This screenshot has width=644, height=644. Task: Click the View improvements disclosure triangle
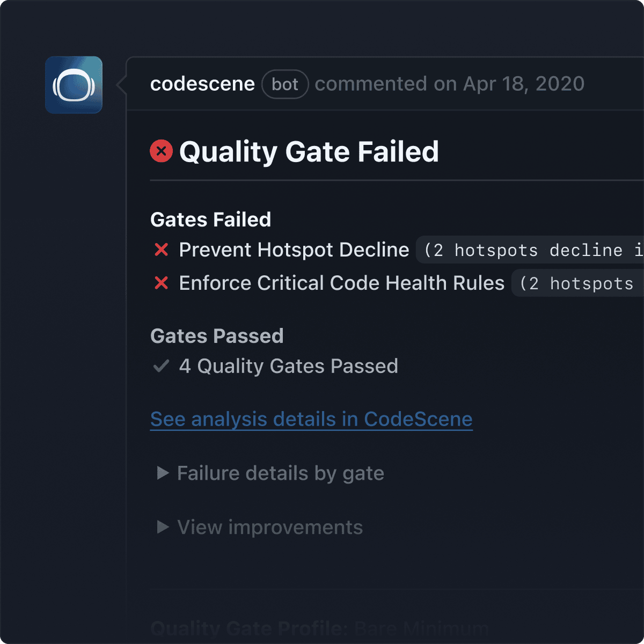point(162,528)
